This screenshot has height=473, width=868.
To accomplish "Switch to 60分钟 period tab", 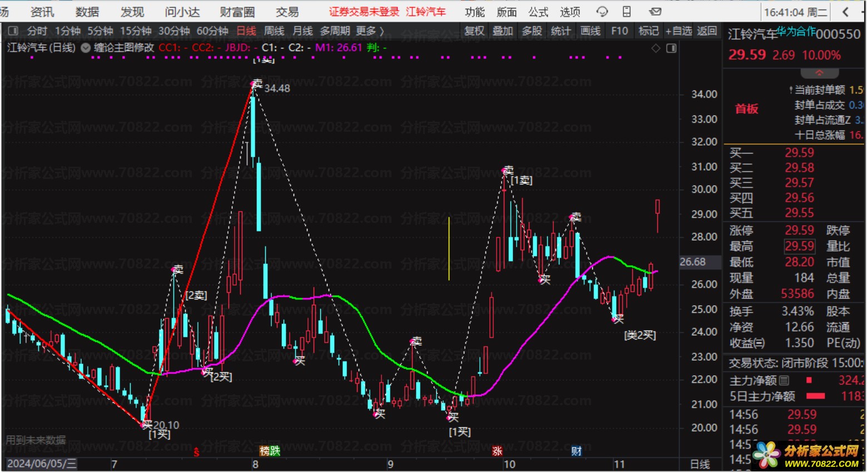I will 212,31.
